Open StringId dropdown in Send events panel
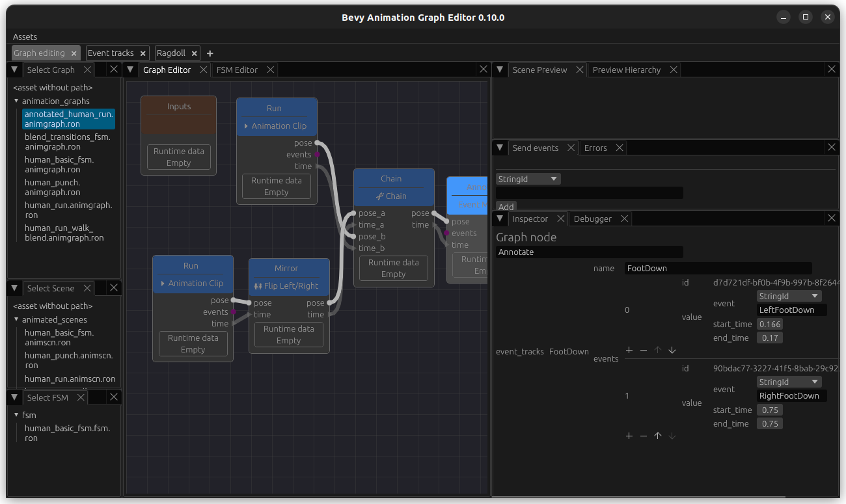The image size is (846, 504). click(528, 179)
